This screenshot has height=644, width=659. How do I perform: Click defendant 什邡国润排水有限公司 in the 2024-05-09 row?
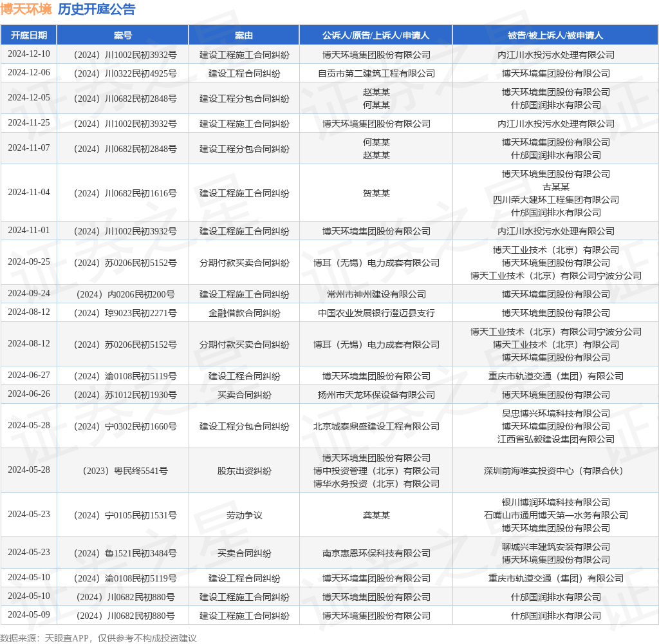click(555, 616)
